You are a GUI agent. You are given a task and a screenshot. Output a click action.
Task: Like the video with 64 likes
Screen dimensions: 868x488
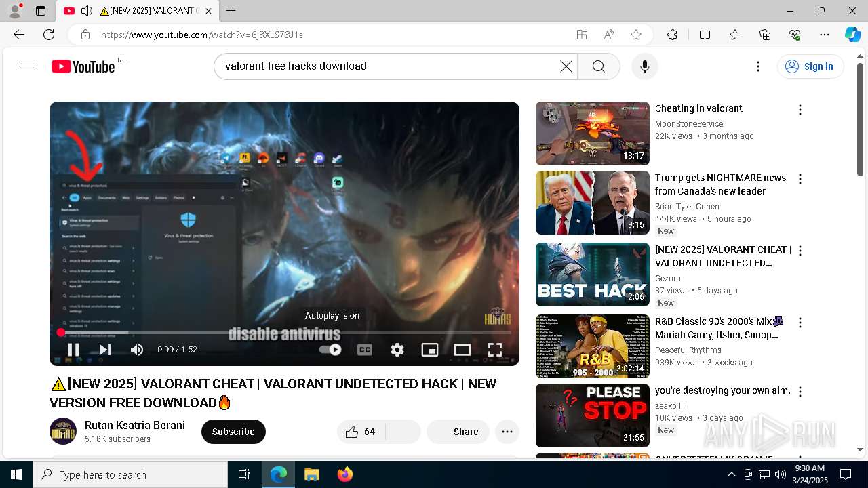[x=361, y=432]
